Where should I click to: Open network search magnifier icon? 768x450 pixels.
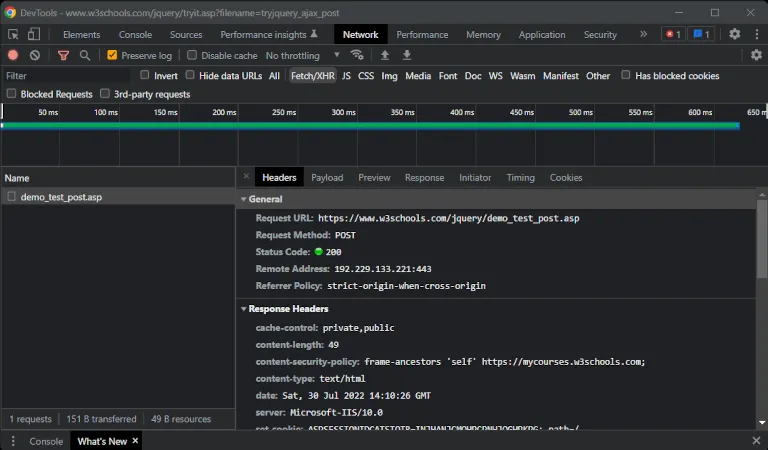[85, 55]
